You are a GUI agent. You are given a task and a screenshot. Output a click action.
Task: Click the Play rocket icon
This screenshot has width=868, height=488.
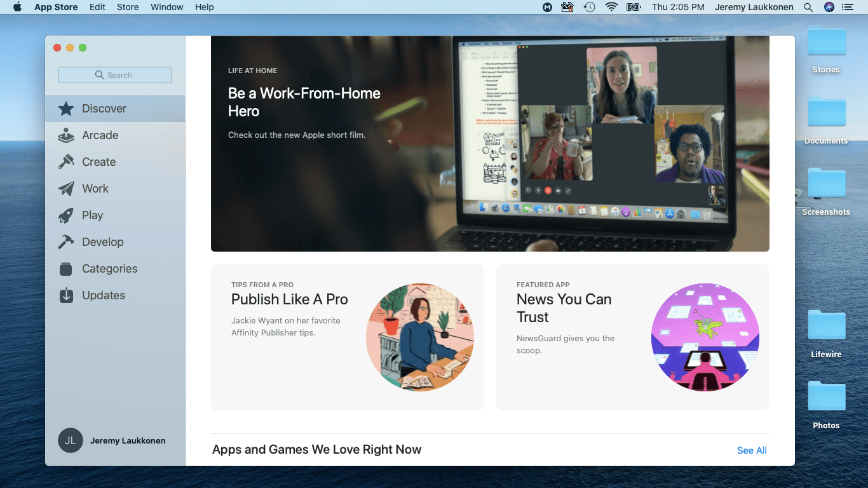point(66,215)
